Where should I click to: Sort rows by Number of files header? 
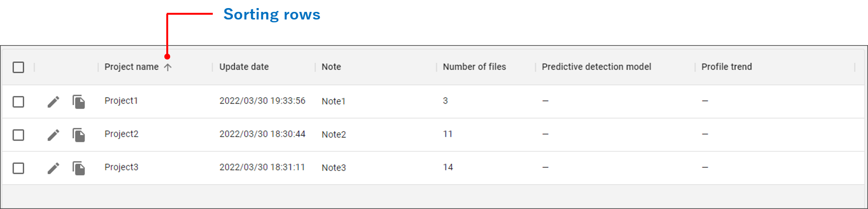coord(475,67)
